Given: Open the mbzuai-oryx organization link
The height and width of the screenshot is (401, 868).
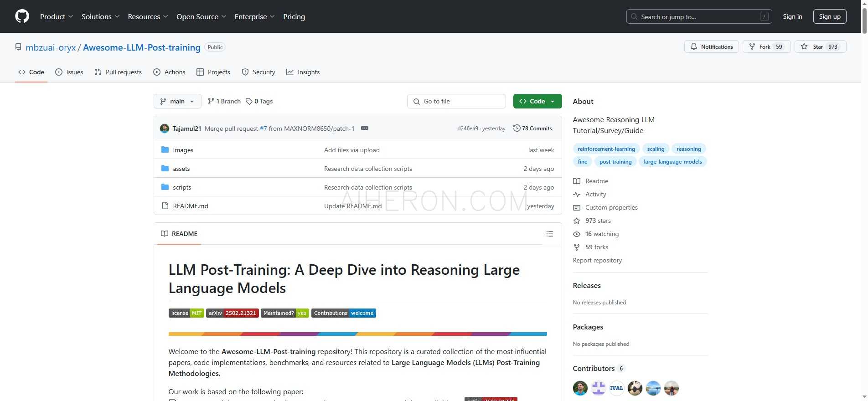Looking at the screenshot, I should pos(51,47).
